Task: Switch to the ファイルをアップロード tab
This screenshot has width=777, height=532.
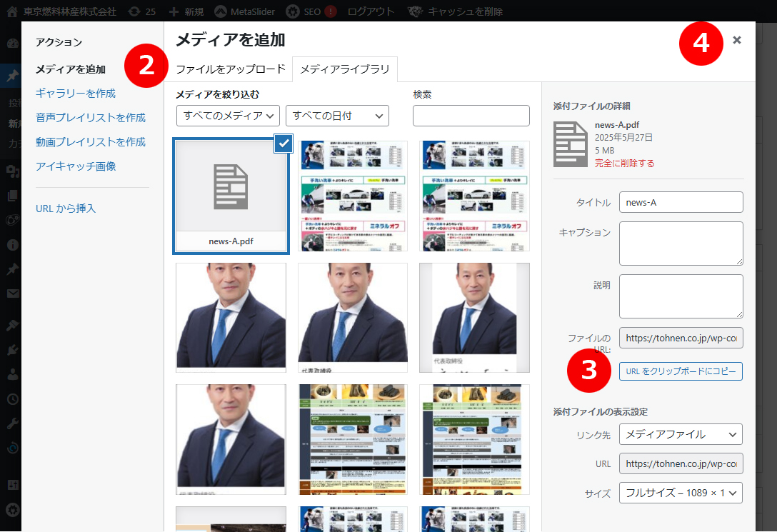Action: click(231, 69)
